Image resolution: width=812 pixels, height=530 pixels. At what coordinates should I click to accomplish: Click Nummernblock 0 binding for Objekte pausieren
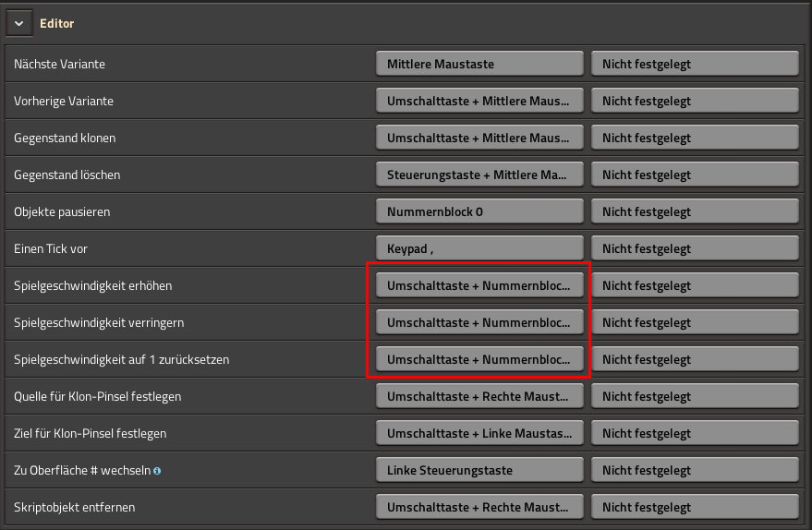[x=479, y=211]
